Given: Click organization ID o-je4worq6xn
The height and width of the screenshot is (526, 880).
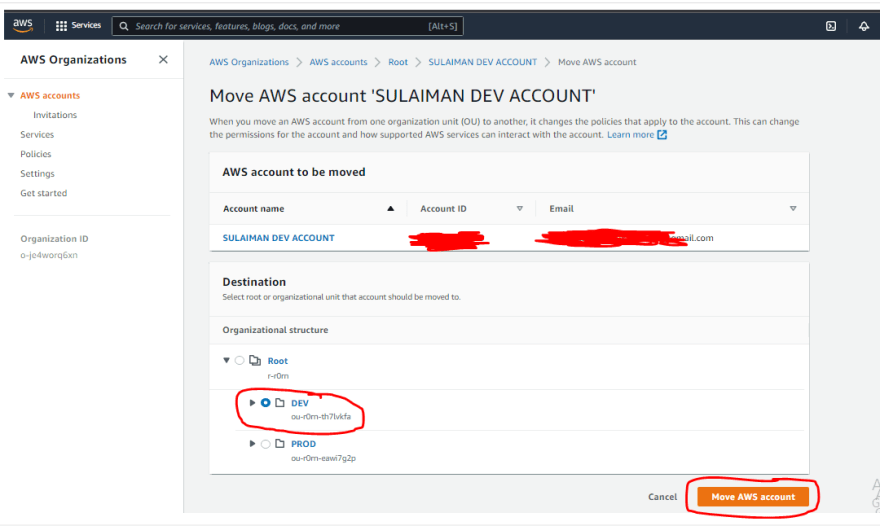Looking at the screenshot, I should click(x=49, y=255).
